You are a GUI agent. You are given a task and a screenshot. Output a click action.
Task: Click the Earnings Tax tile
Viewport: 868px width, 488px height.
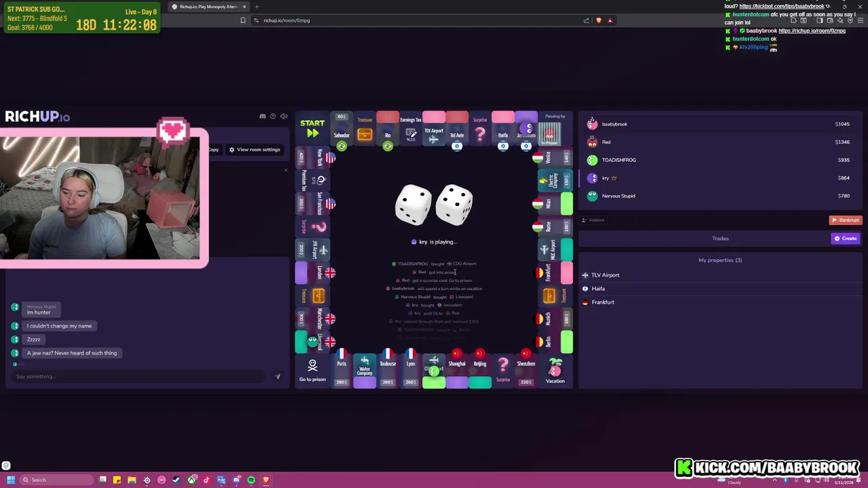pyautogui.click(x=411, y=129)
